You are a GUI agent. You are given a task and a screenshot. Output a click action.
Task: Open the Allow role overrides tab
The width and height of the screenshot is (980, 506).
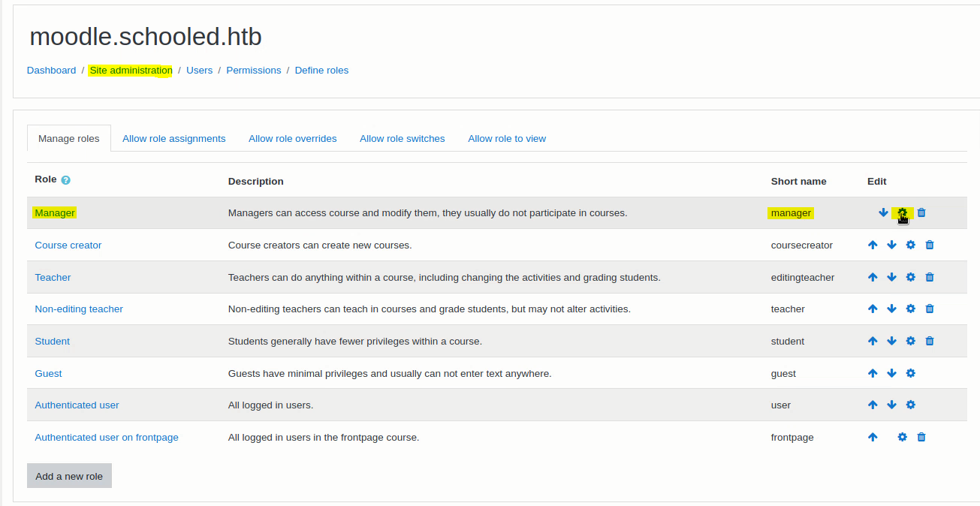click(x=292, y=139)
